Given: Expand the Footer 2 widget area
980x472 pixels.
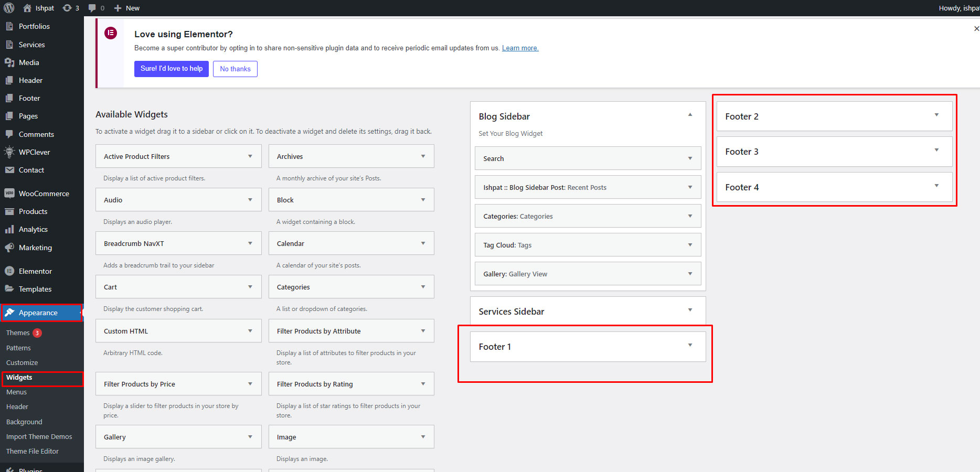Looking at the screenshot, I should pos(936,115).
